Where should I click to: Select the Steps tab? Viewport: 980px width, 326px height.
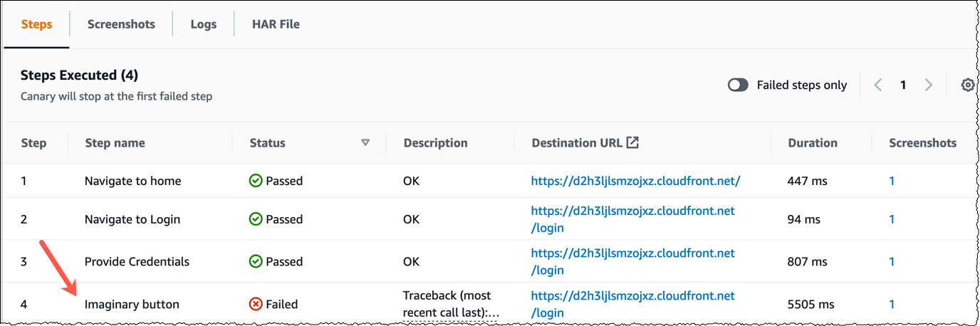36,24
